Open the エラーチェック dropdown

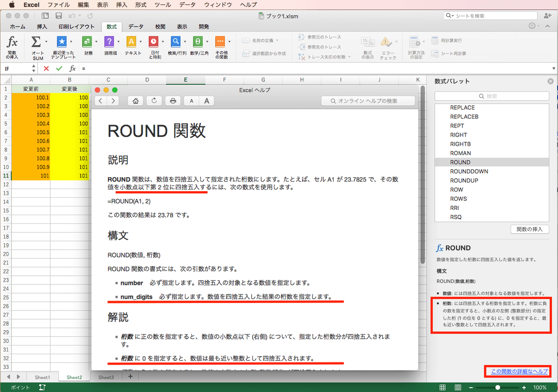396,42
